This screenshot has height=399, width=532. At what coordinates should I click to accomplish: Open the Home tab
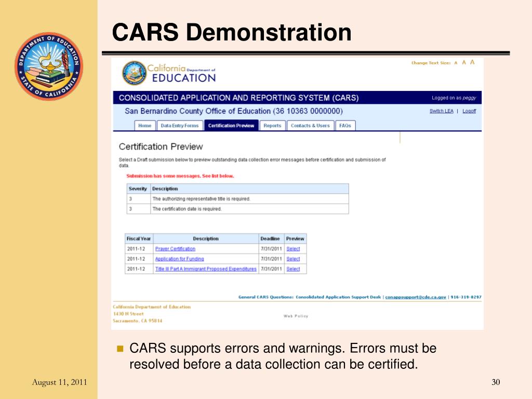click(145, 126)
